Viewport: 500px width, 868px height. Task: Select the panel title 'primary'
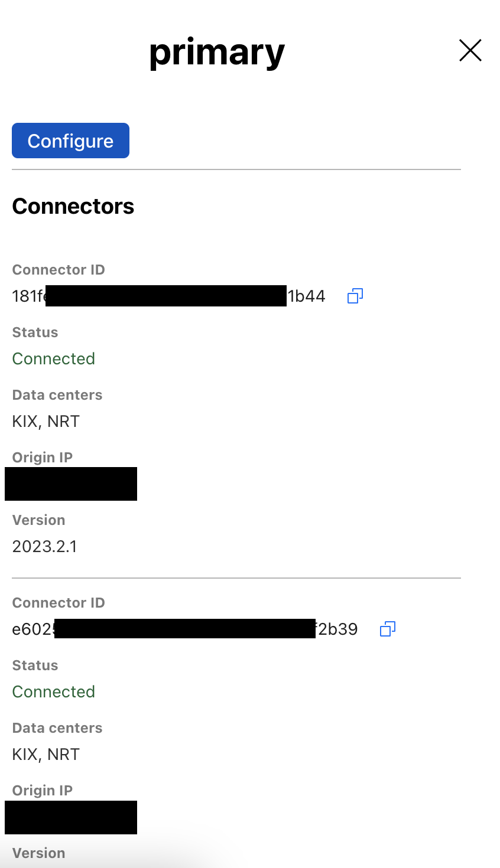(x=217, y=53)
